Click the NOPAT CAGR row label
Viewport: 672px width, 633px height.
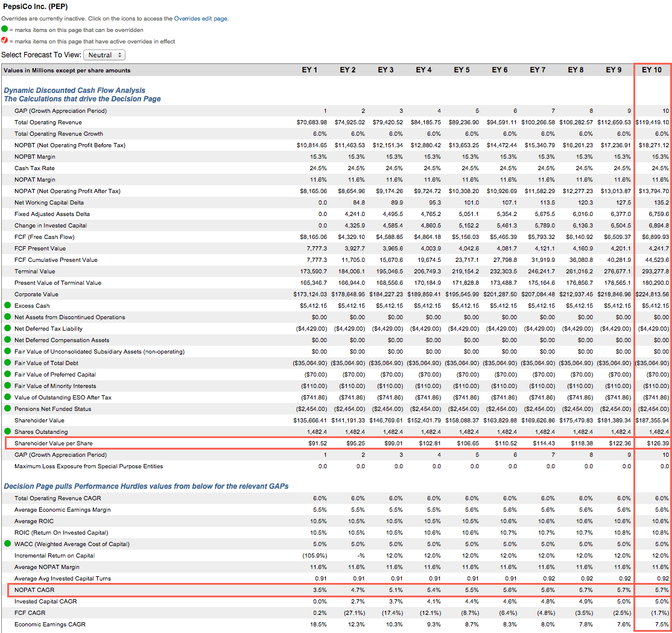pyautogui.click(x=35, y=590)
